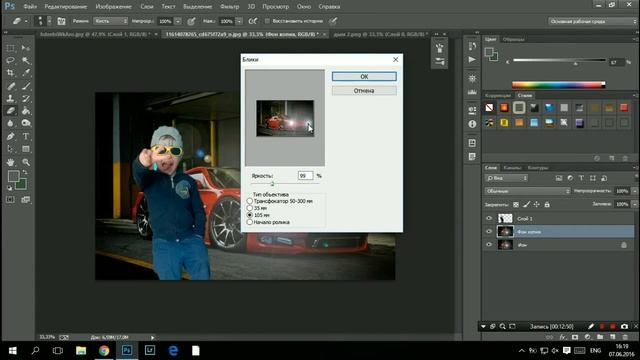Screen dimensions: 640x360
Task: Confirm the lens flare with OK
Action: (364, 76)
